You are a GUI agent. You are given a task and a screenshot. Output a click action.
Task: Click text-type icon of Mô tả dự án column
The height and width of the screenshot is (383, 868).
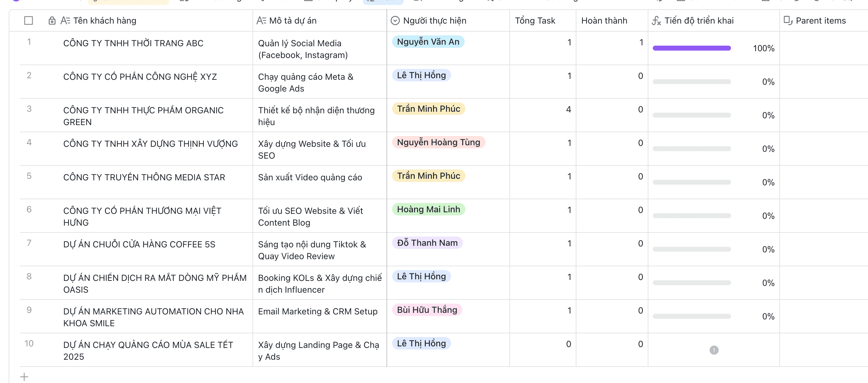click(261, 21)
